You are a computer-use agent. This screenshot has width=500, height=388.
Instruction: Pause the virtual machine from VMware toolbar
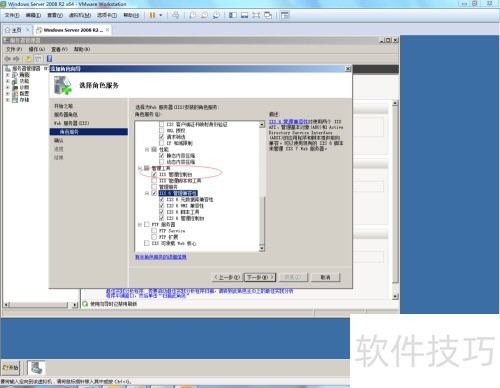tap(152, 15)
